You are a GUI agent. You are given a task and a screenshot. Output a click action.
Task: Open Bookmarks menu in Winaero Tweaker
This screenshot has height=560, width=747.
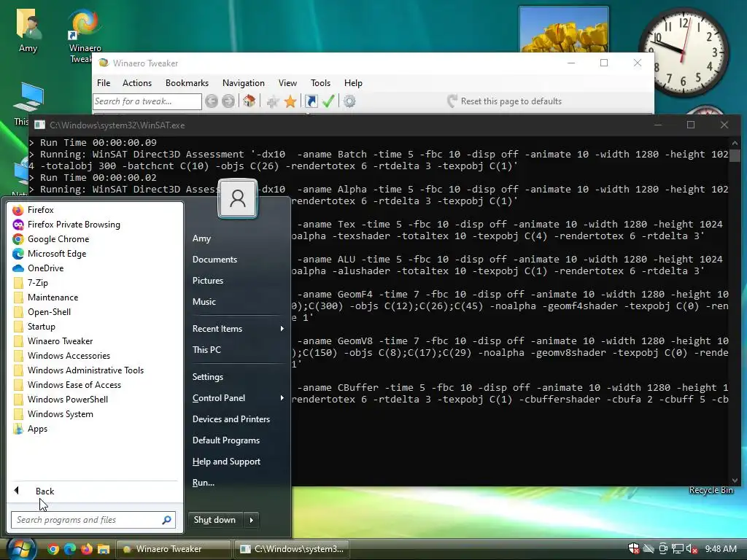187,83
